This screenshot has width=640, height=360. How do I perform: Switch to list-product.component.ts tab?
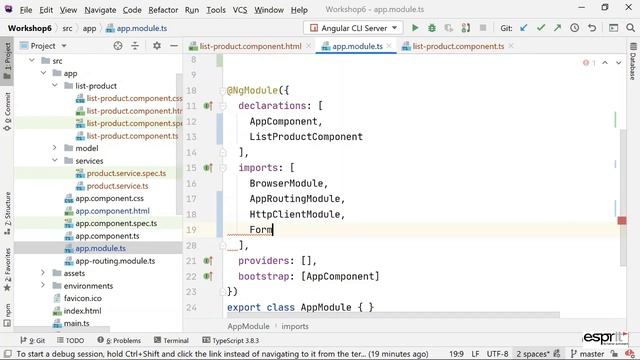458,46
